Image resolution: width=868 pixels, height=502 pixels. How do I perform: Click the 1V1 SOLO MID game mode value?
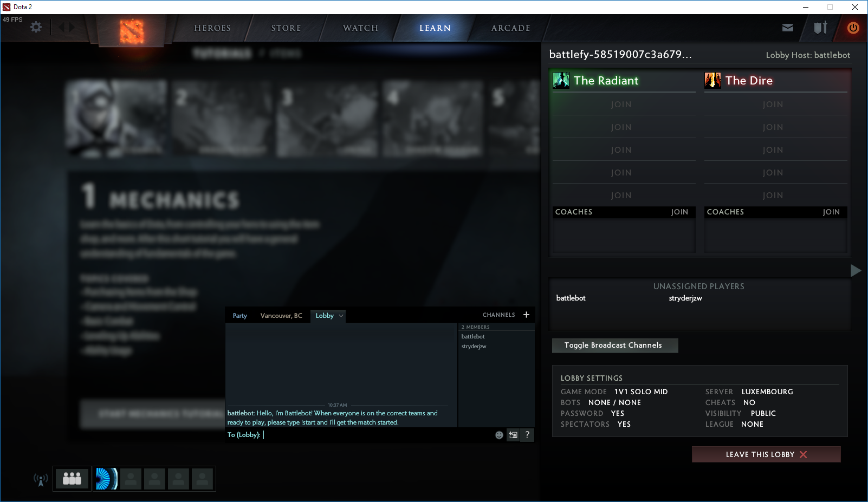[x=641, y=392]
